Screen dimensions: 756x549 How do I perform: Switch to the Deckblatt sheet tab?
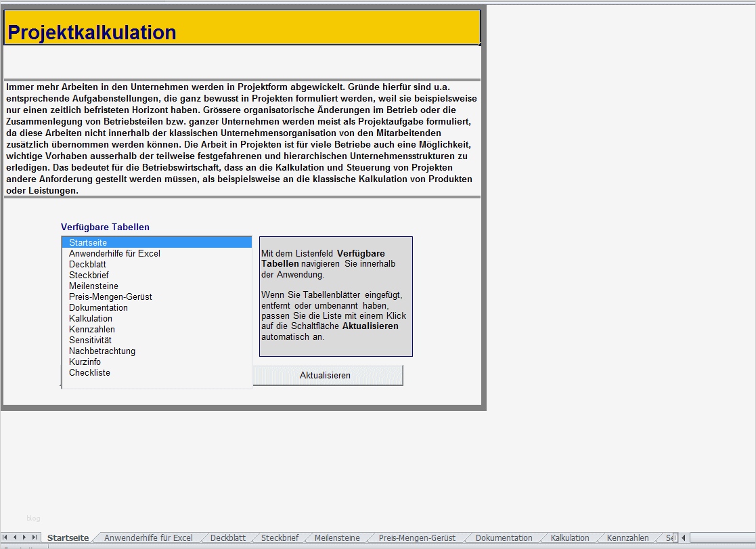[x=227, y=537]
